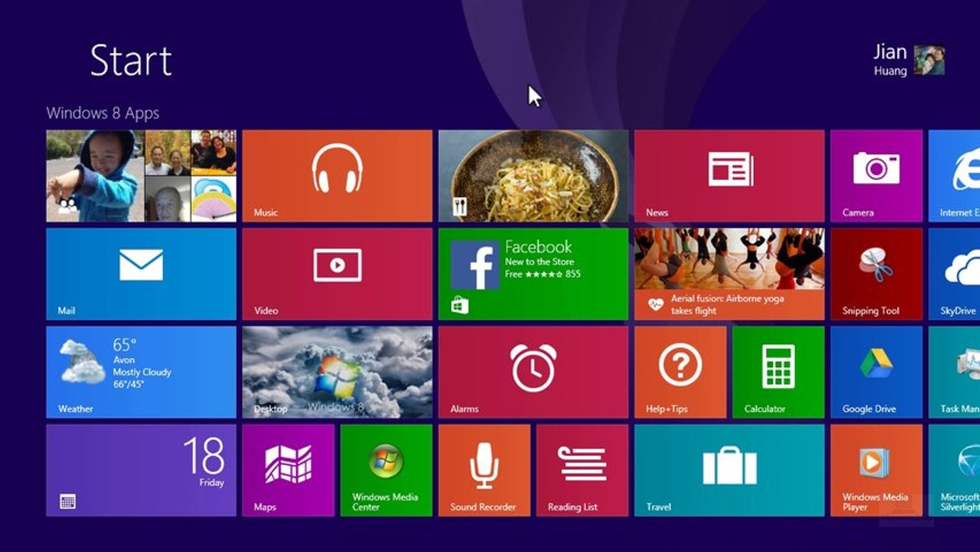
Task: Open the Music app tile
Action: 337,176
